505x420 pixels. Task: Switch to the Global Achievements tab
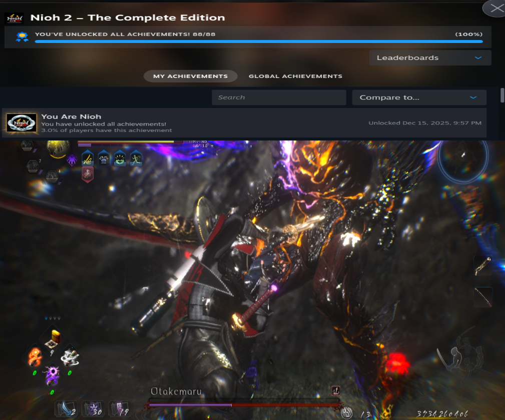295,76
